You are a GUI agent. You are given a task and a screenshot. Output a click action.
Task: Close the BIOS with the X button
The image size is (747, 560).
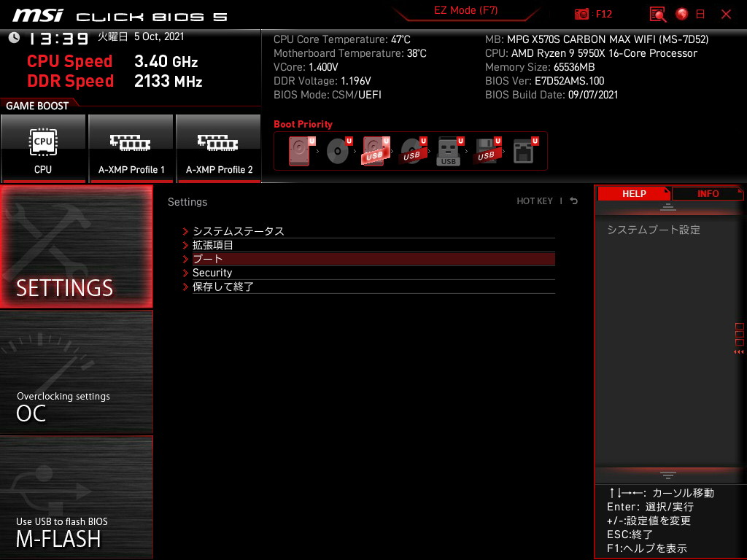[x=726, y=15]
